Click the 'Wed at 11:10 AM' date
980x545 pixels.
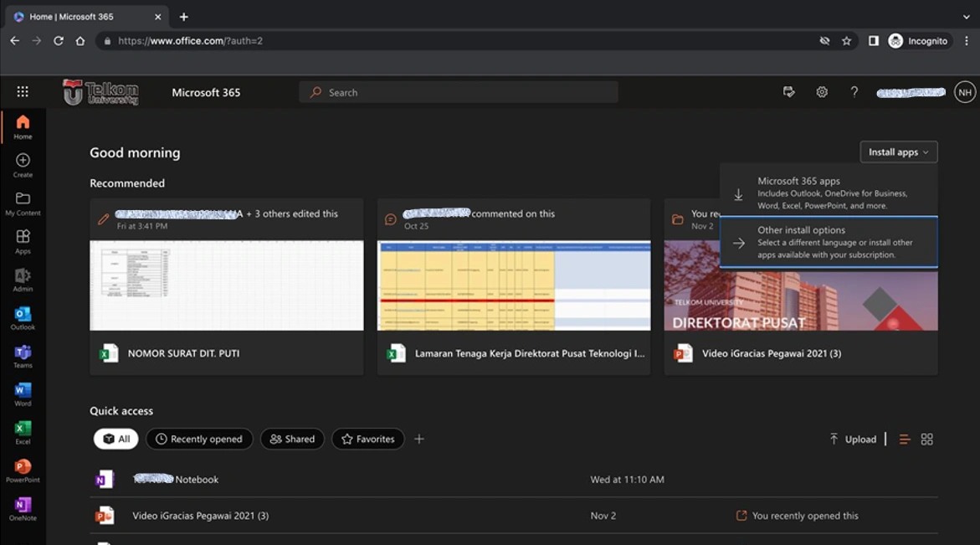[627, 480]
